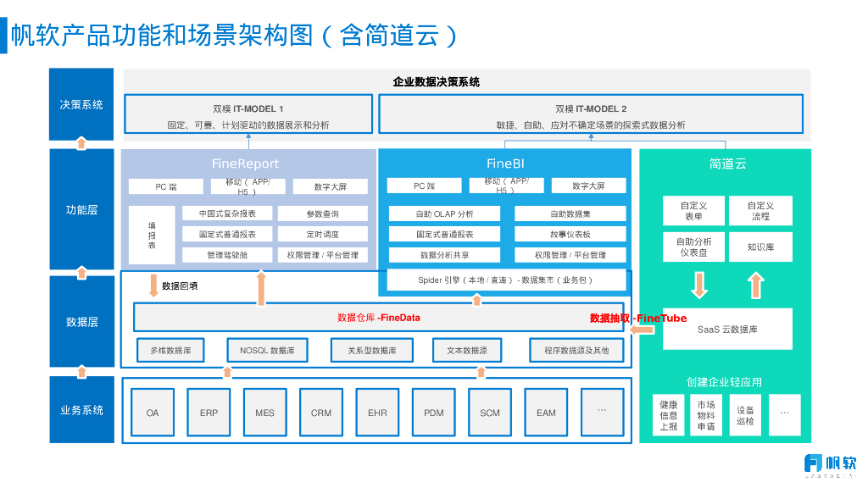This screenshot has width=868, height=488.
Task: Select the 决策系统 layer label
Action: 81,104
